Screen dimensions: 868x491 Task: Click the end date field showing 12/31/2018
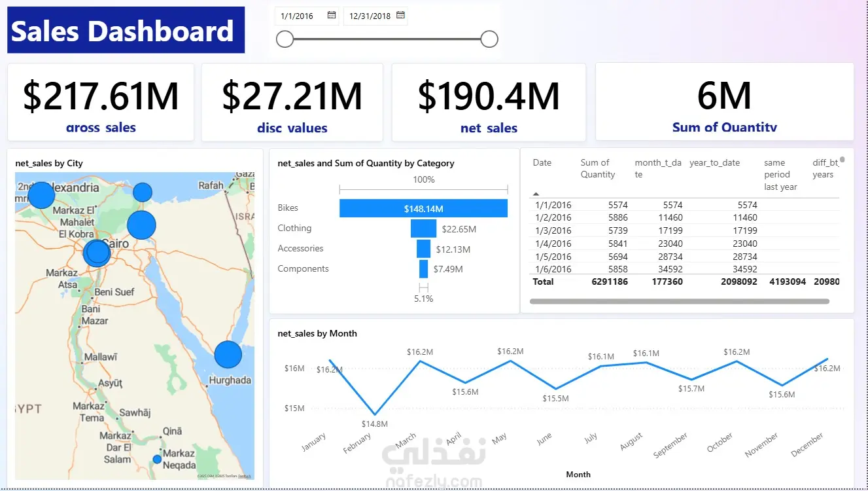pyautogui.click(x=375, y=16)
